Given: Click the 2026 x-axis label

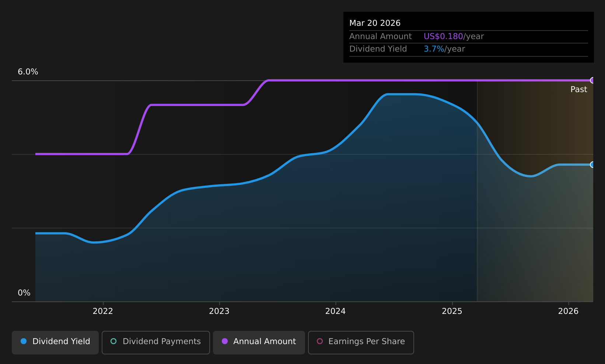Looking at the screenshot, I should pos(569,311).
